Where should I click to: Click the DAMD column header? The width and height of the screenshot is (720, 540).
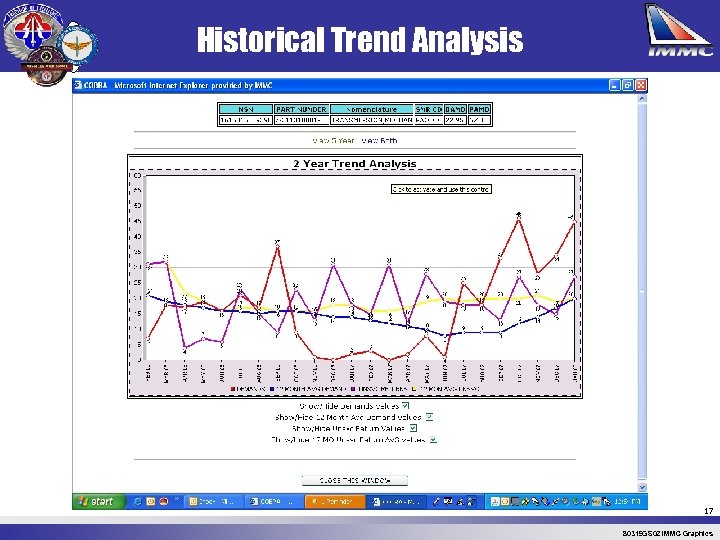[455, 109]
